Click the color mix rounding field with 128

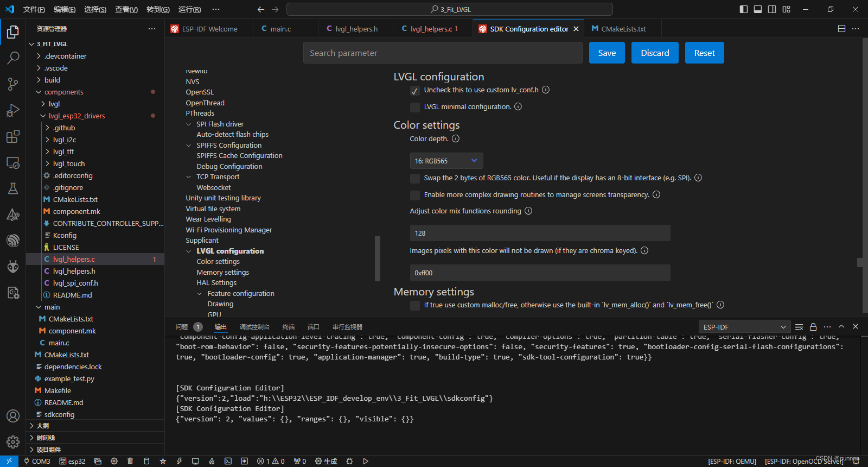540,233
